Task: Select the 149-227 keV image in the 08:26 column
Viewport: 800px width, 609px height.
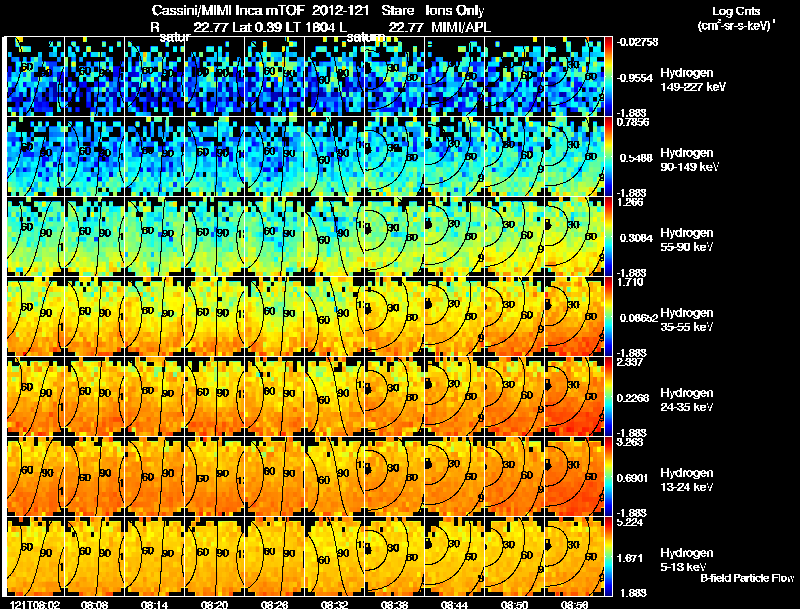Action: (x=275, y=77)
